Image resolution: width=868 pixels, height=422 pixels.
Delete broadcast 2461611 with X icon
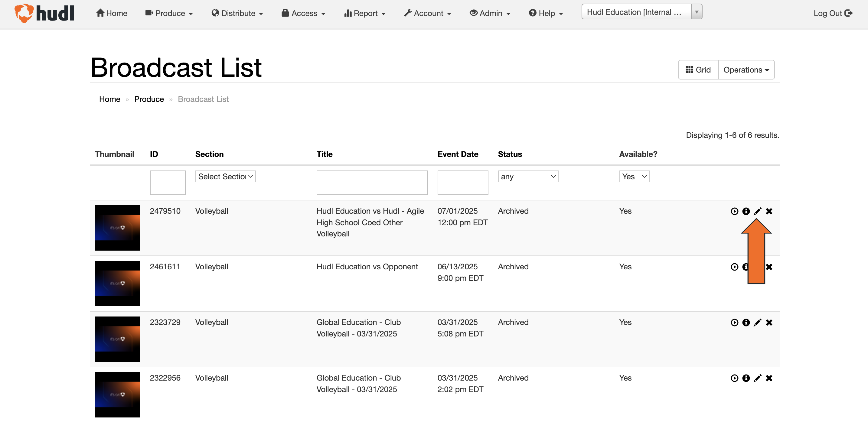tap(769, 267)
